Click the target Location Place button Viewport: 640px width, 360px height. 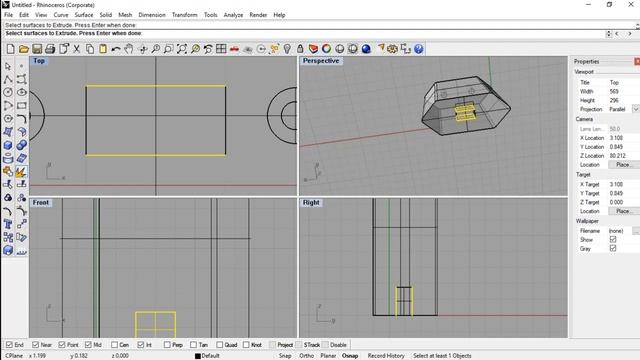click(624, 211)
